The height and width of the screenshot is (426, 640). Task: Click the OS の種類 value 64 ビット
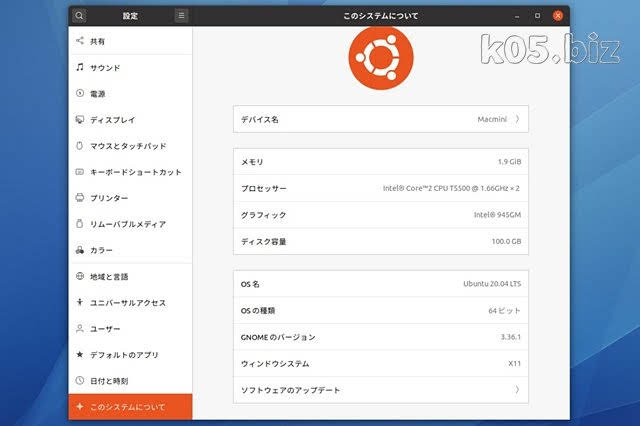tap(504, 311)
